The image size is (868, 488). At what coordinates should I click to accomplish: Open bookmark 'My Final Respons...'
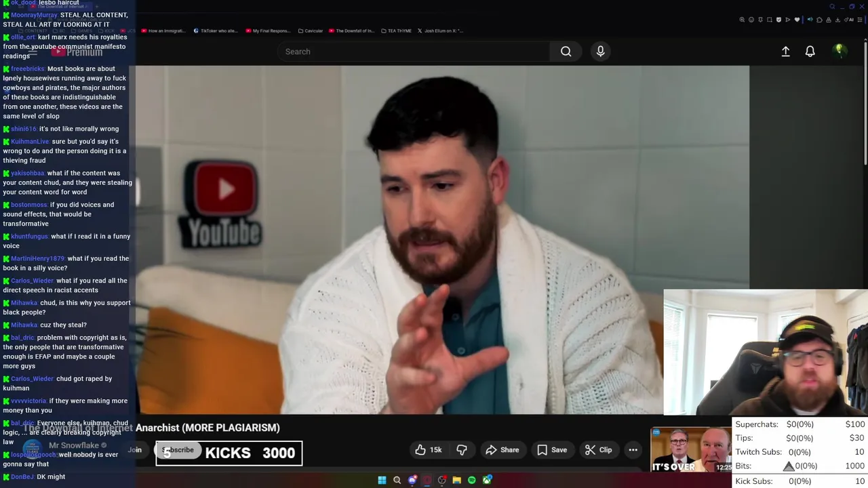[x=268, y=30]
